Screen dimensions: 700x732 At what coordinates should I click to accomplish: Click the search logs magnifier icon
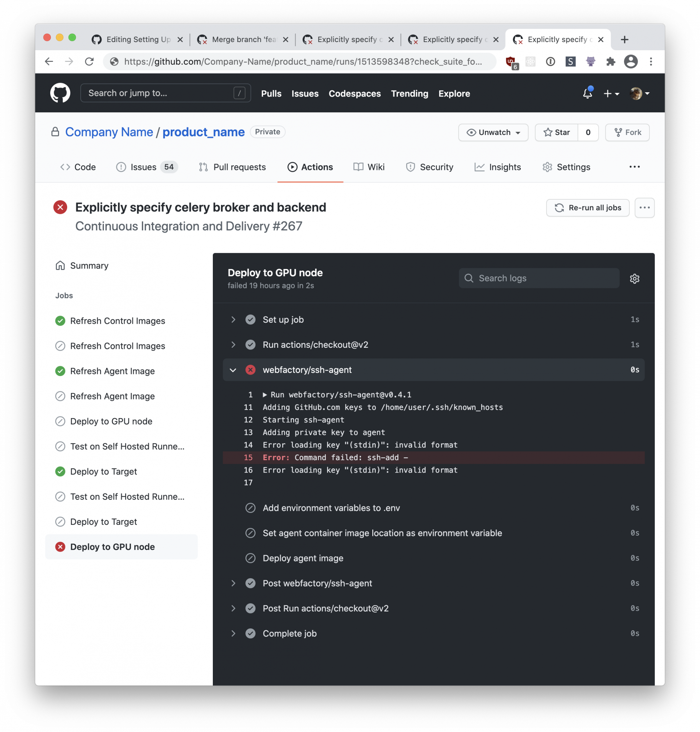pos(469,278)
